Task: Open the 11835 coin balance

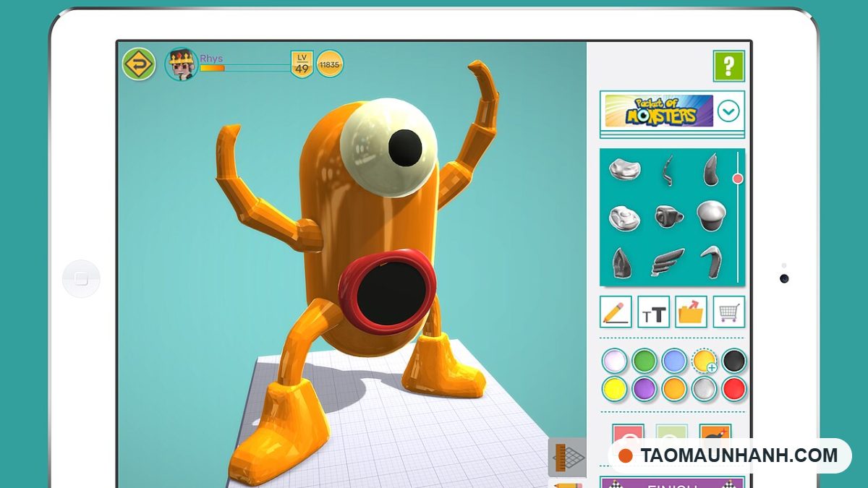Action: [x=330, y=64]
